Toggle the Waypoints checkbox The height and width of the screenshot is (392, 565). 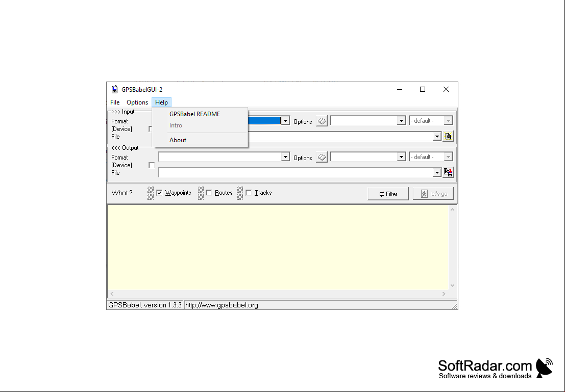pyautogui.click(x=159, y=193)
